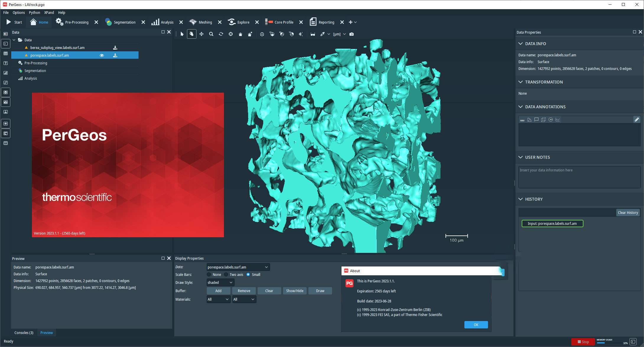644x347 pixels.
Task: Select the arrow interaction pointer tool
Action: 182,34
